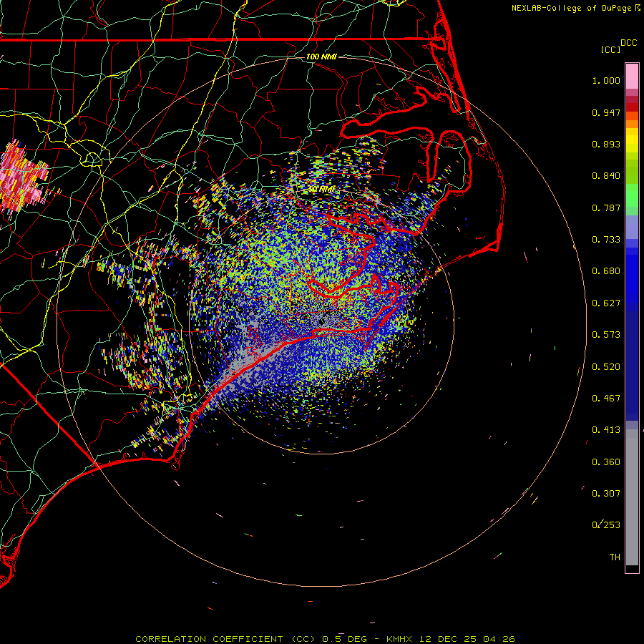Select the 0.307 scale value

click(606, 494)
